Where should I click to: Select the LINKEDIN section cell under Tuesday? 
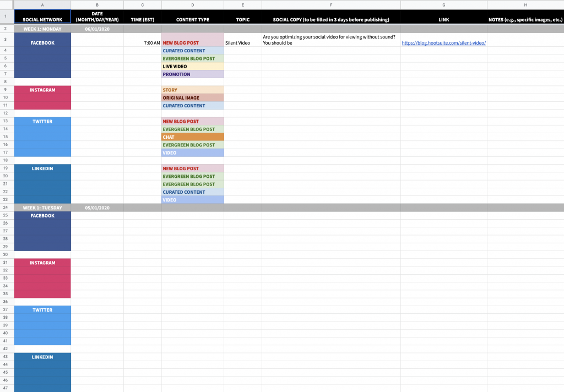42,372
